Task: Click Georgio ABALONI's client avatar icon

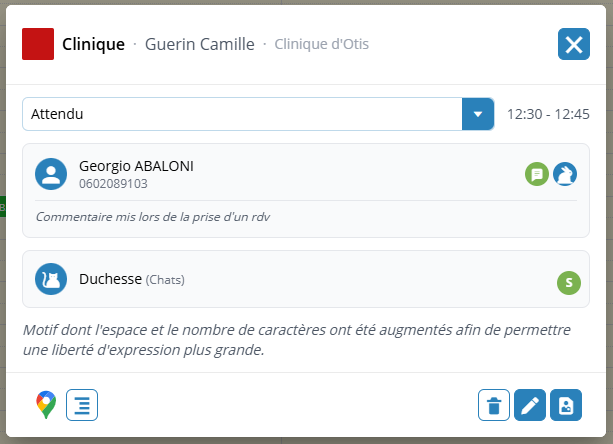Action: [51, 174]
